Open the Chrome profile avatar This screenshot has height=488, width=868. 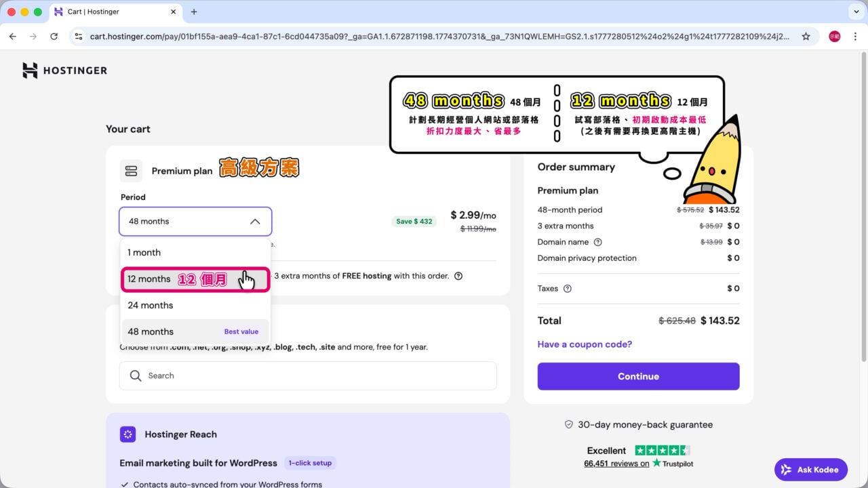pyautogui.click(x=835, y=37)
